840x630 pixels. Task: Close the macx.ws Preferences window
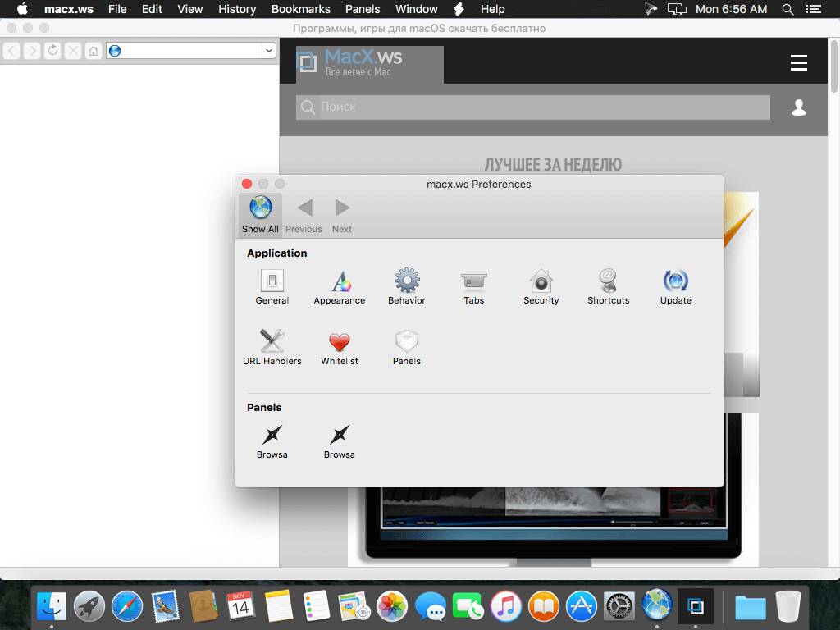247,184
